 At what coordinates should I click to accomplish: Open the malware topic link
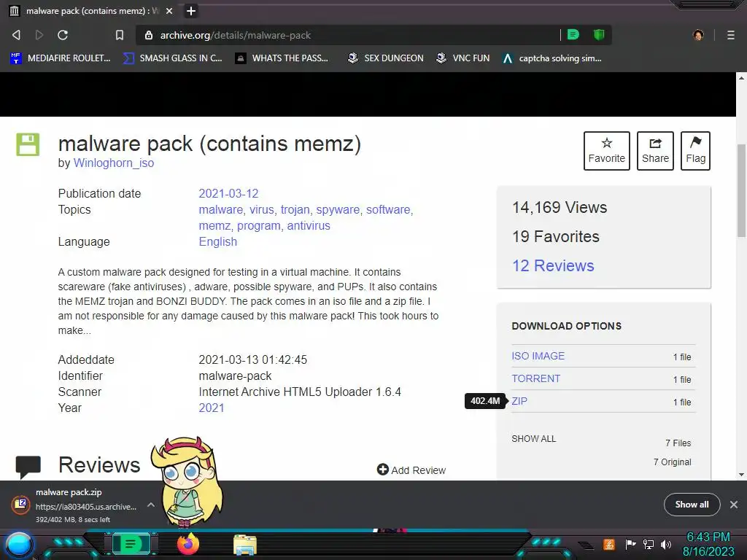tap(220, 209)
